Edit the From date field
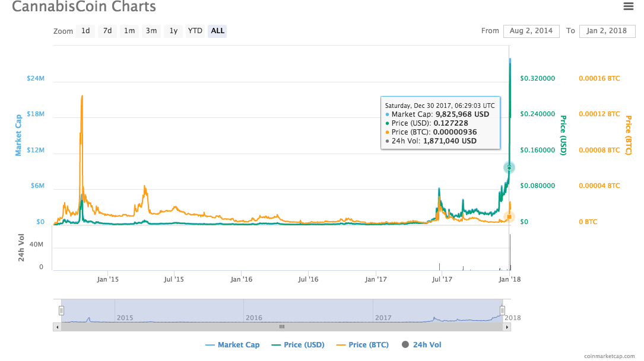The height and width of the screenshot is (361, 644). (x=531, y=31)
